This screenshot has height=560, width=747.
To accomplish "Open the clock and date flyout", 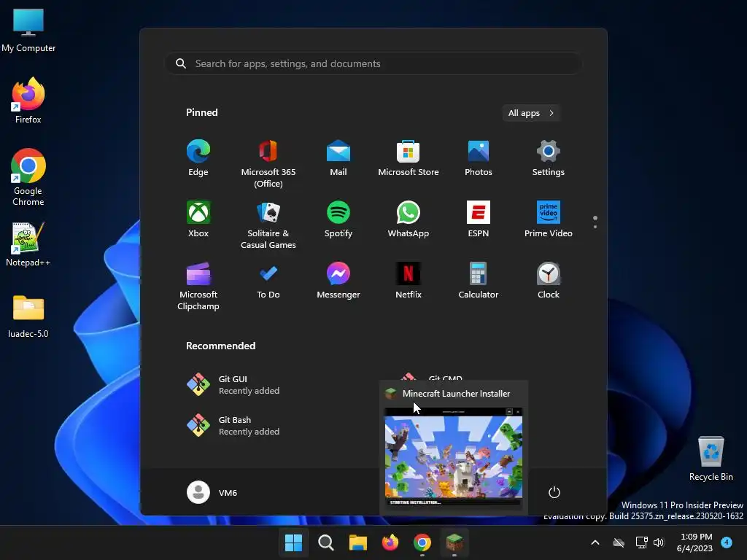I will pyautogui.click(x=694, y=542).
